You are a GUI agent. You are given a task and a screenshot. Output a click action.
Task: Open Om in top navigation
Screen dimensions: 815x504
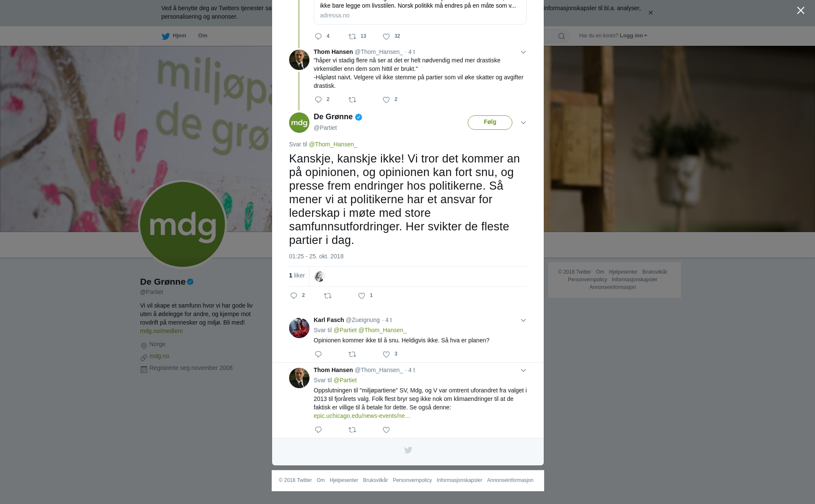202,36
